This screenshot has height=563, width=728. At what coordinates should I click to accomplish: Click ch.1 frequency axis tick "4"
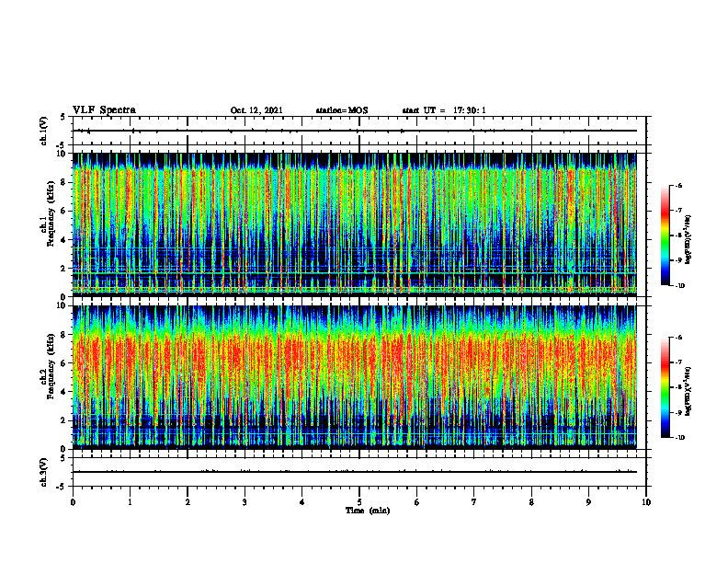64,240
